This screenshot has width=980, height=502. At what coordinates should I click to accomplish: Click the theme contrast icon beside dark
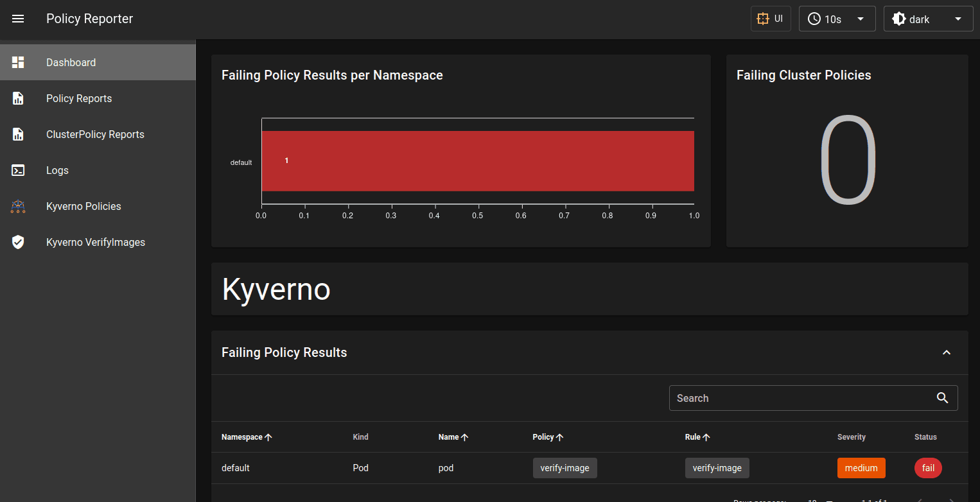899,18
